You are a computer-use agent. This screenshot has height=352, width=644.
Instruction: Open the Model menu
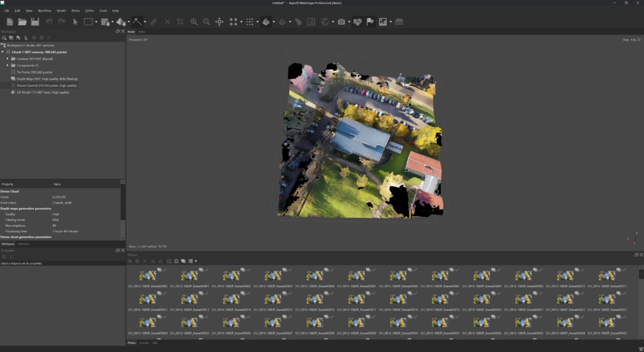click(61, 11)
